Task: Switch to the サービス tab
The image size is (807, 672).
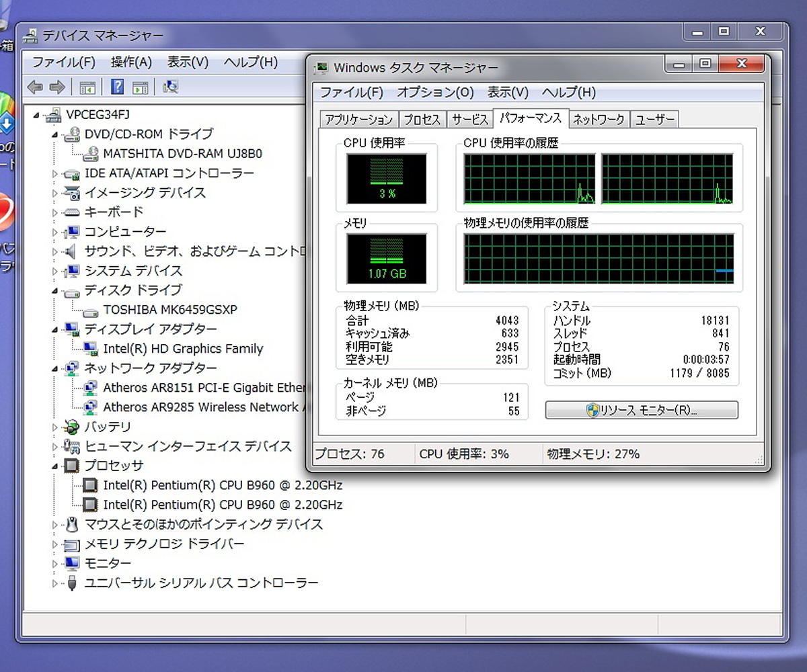Action: (469, 120)
